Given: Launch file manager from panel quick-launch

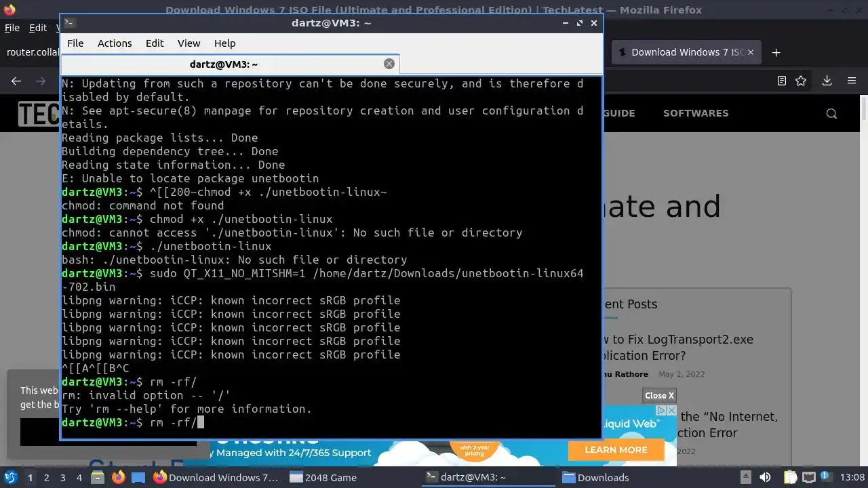Looking at the screenshot, I should (98, 477).
